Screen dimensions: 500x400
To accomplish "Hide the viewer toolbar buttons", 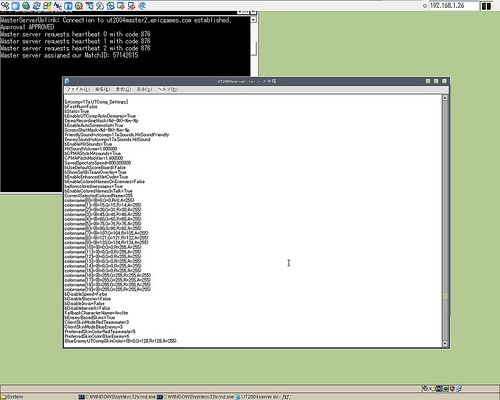I will click(89, 6).
